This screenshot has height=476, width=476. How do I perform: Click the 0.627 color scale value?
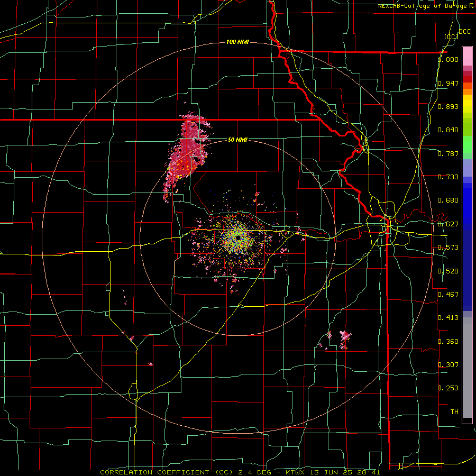(448, 224)
